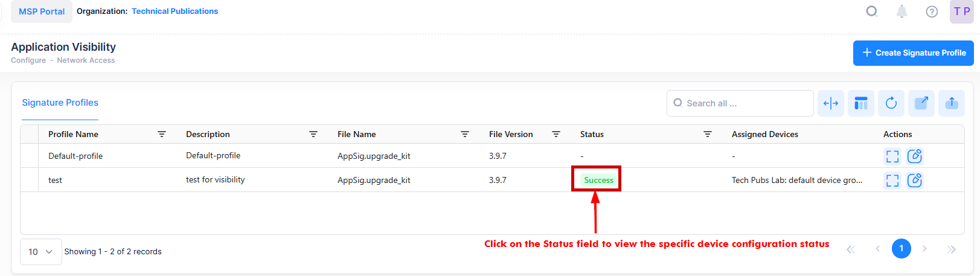Image resolution: width=980 pixels, height=276 pixels.
Task: Click the search icon in top bar
Action: (871, 11)
